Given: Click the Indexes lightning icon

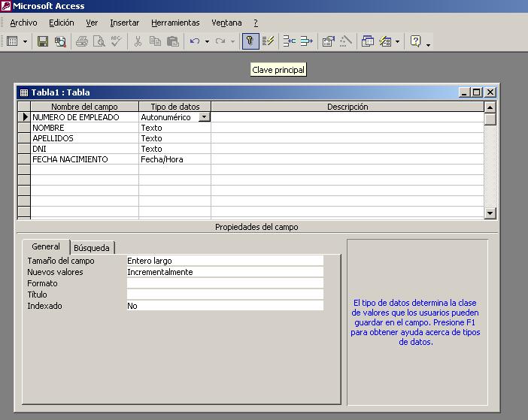Looking at the screenshot, I should pos(268,41).
